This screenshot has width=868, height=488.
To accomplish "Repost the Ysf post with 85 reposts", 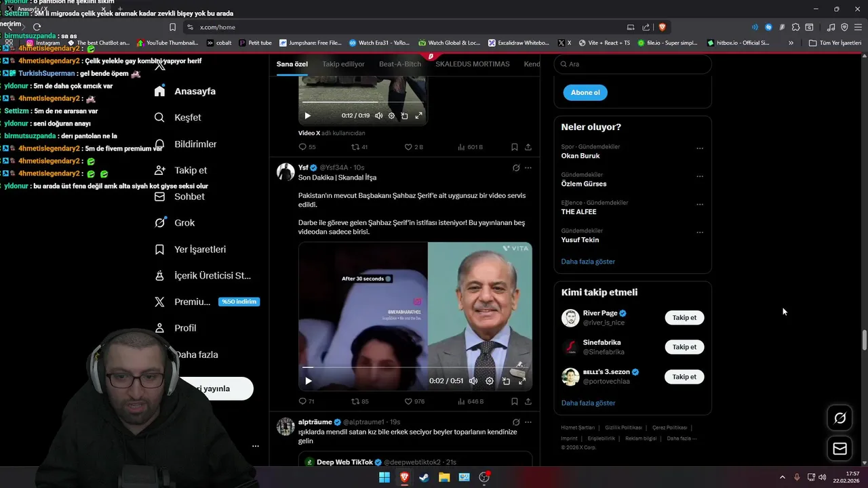I will (360, 401).
